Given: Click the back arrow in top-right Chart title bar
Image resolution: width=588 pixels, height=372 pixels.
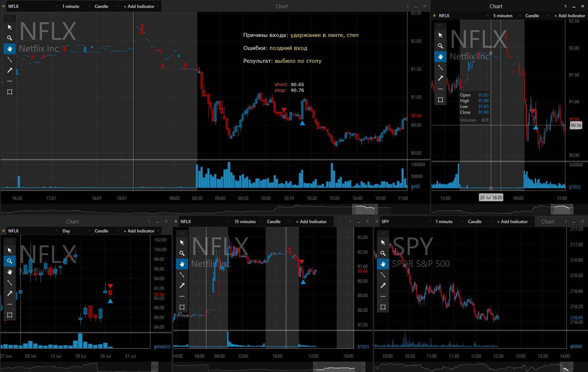Looking at the screenshot, I should click(566, 6).
